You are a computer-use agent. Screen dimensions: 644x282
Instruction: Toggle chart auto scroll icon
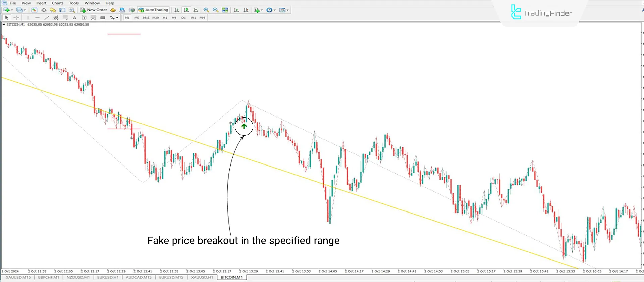pos(236,10)
